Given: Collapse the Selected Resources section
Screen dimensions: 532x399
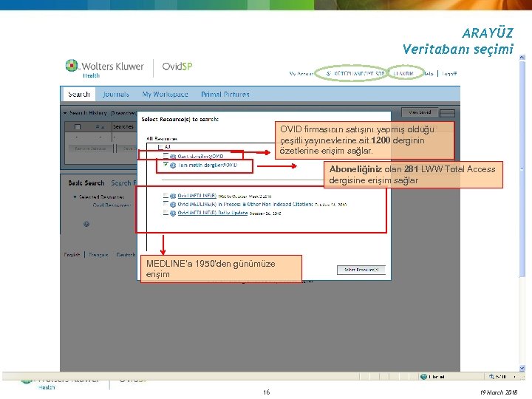Looking at the screenshot, I should pos(75,197).
